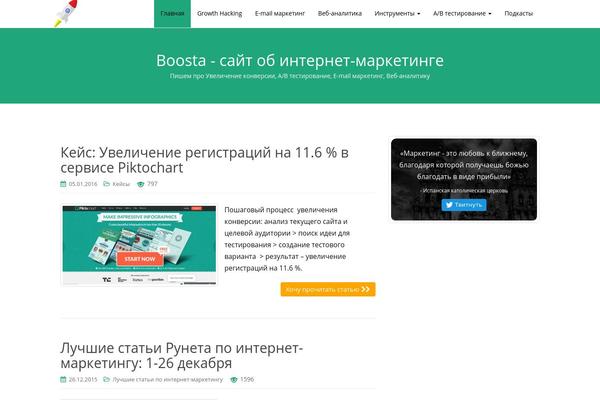Screen dimensions: 600x400
Task: Click folder icon before Лучшие статьи category
Action: (x=106, y=380)
